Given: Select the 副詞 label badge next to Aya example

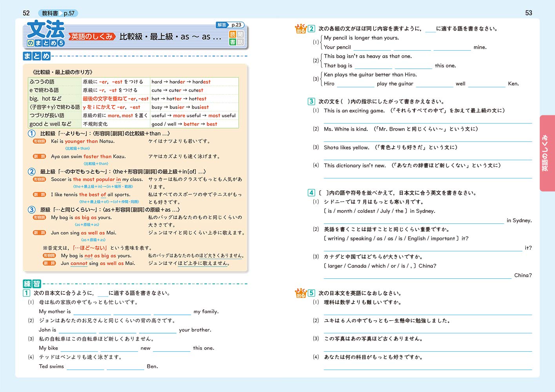Looking at the screenshot, I should point(39,156).
